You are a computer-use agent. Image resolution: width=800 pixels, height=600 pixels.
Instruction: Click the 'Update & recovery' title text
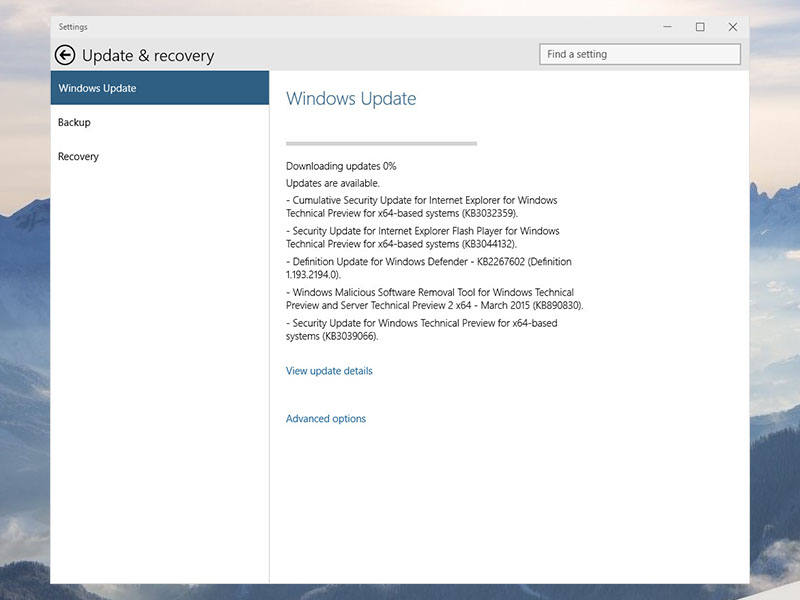[x=148, y=55]
